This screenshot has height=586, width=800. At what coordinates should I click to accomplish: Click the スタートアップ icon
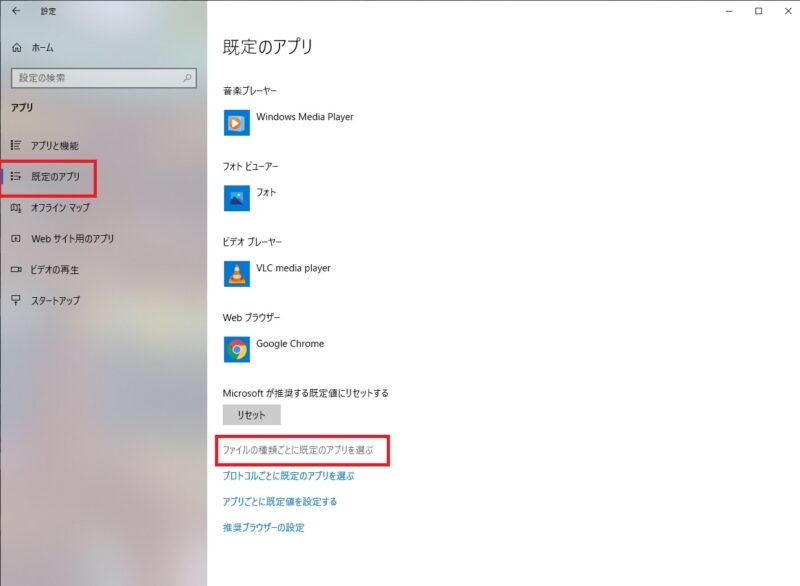tap(16, 300)
